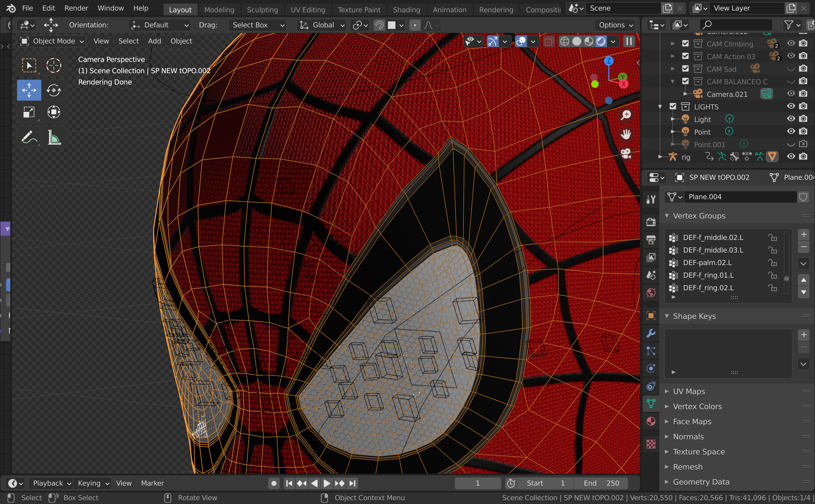Switch to the Sculpting workspace tab
The image size is (815, 504).
262,10
